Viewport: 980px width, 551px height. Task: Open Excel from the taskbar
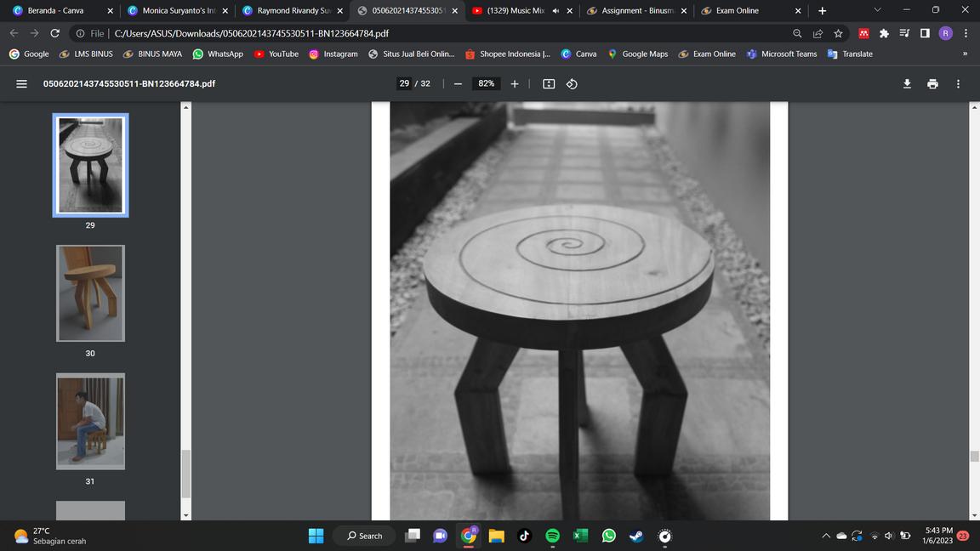coord(581,536)
